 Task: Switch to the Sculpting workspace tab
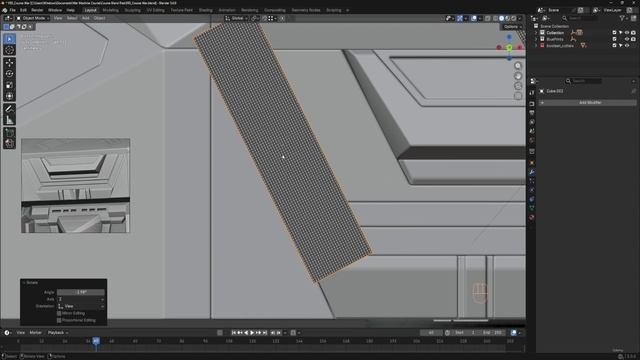(x=132, y=10)
